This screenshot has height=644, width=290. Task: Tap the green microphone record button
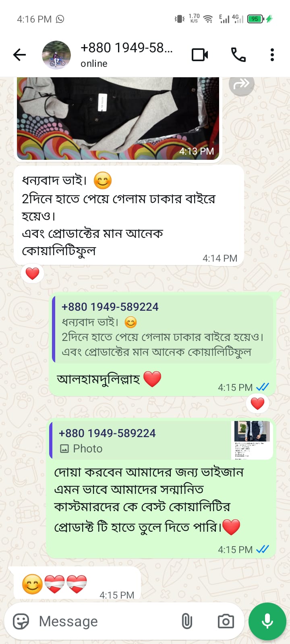click(x=267, y=621)
